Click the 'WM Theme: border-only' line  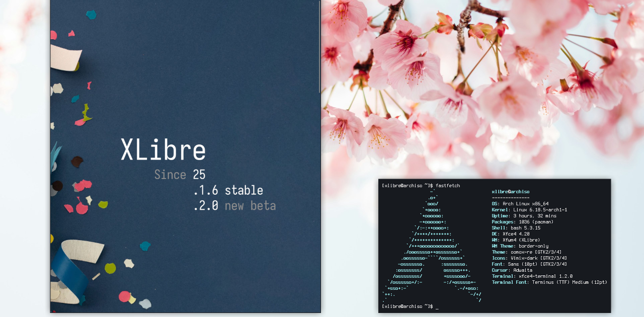[520, 246]
